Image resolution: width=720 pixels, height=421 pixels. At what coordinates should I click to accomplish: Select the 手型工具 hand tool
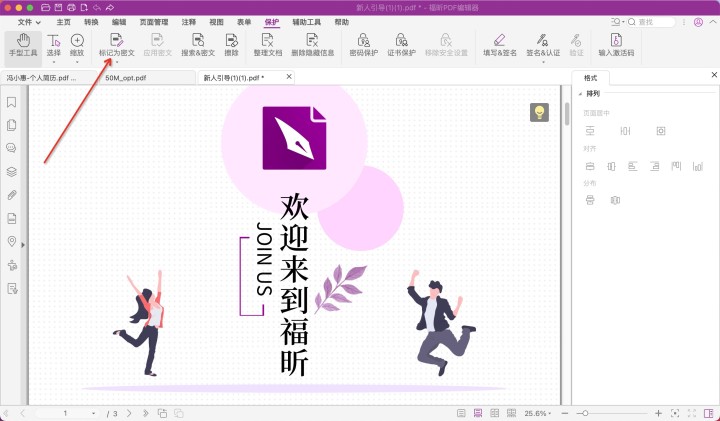click(x=22, y=45)
